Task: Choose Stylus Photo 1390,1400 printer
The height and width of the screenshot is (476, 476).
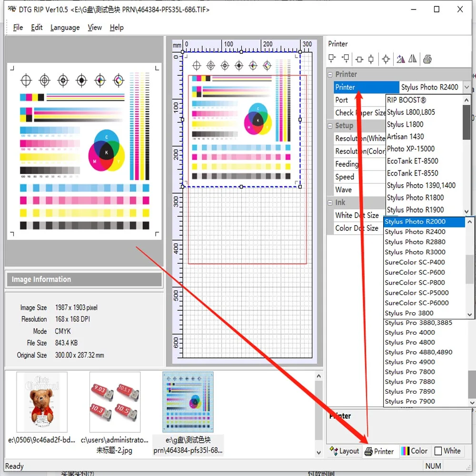Action: [424, 185]
